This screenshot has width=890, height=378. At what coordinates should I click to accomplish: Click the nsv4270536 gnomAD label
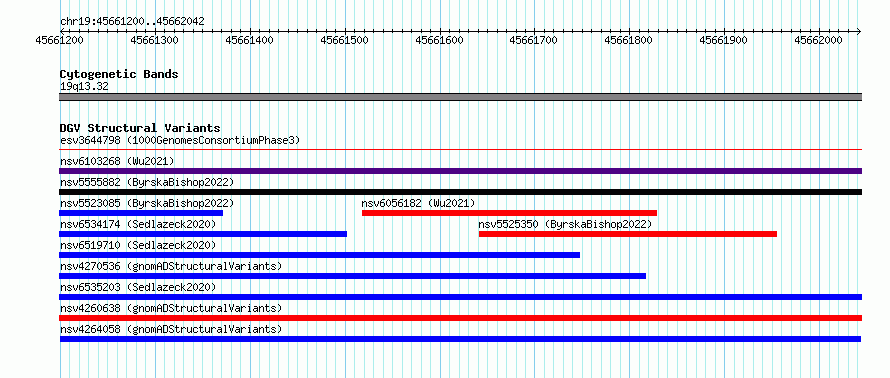(x=171, y=266)
